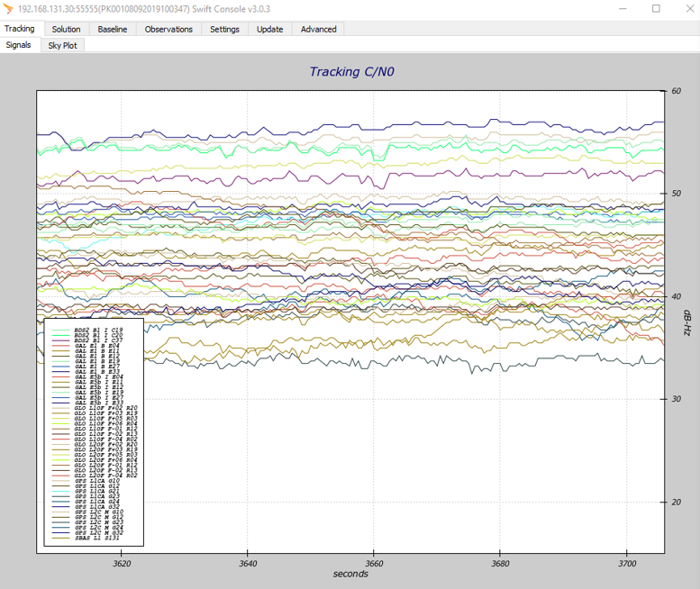Screen dimensions: 700x589
Task: Open the Observations tab
Action: (x=168, y=29)
